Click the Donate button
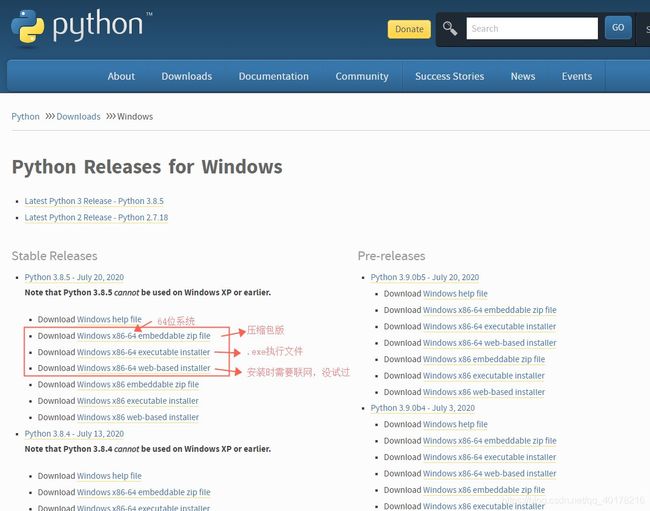The width and height of the screenshot is (650, 511). pos(409,29)
